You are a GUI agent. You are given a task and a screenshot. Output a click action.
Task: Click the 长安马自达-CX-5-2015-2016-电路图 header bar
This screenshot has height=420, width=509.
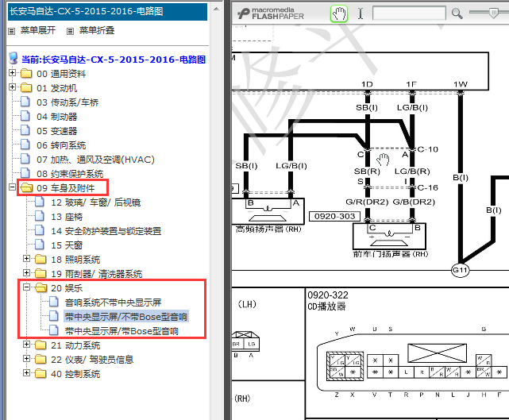pos(107,12)
